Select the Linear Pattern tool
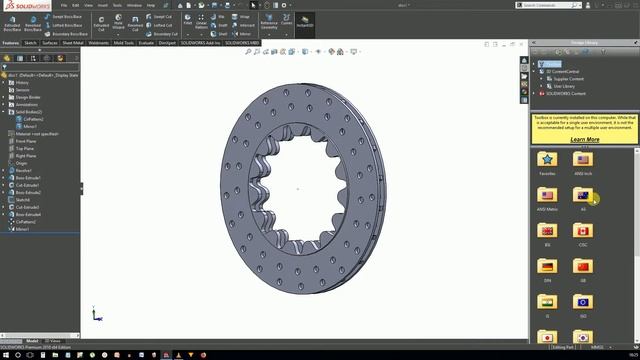The height and width of the screenshot is (360, 640). [x=201, y=21]
